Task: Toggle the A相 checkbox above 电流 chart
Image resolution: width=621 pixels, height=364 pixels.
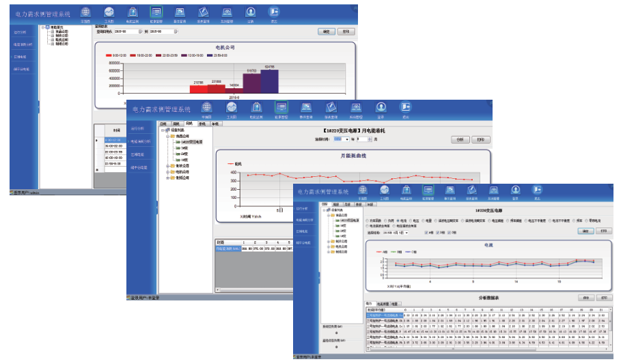Action: pyautogui.click(x=428, y=232)
